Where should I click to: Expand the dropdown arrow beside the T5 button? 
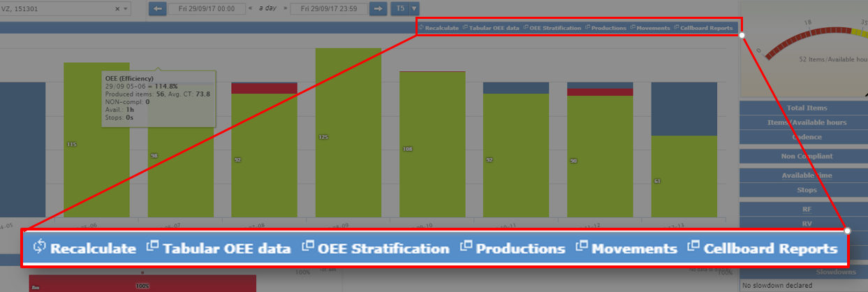click(414, 9)
